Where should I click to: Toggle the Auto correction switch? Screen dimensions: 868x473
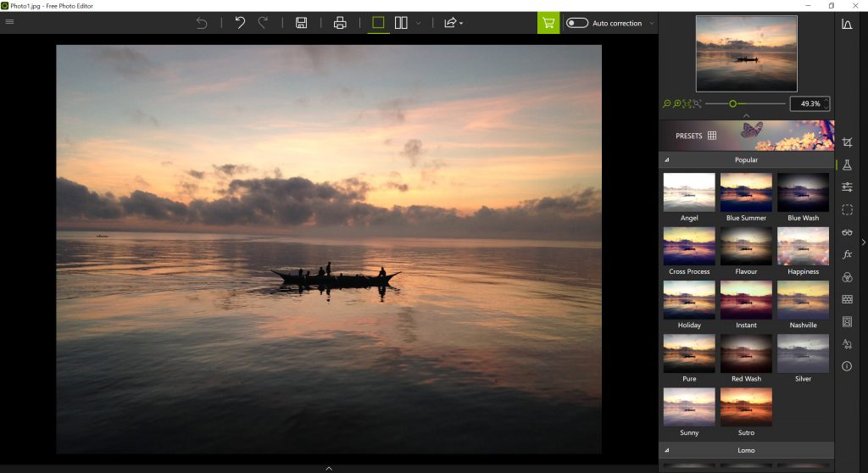(x=577, y=23)
